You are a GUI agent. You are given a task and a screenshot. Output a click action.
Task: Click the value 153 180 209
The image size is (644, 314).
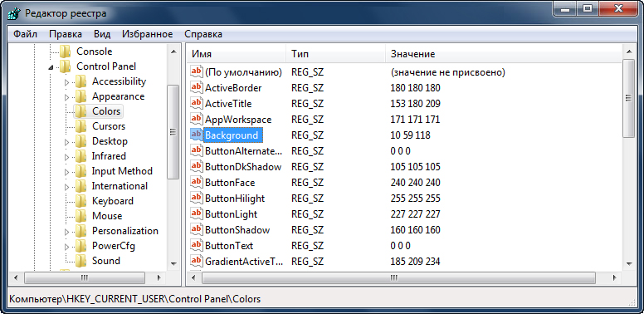(415, 103)
